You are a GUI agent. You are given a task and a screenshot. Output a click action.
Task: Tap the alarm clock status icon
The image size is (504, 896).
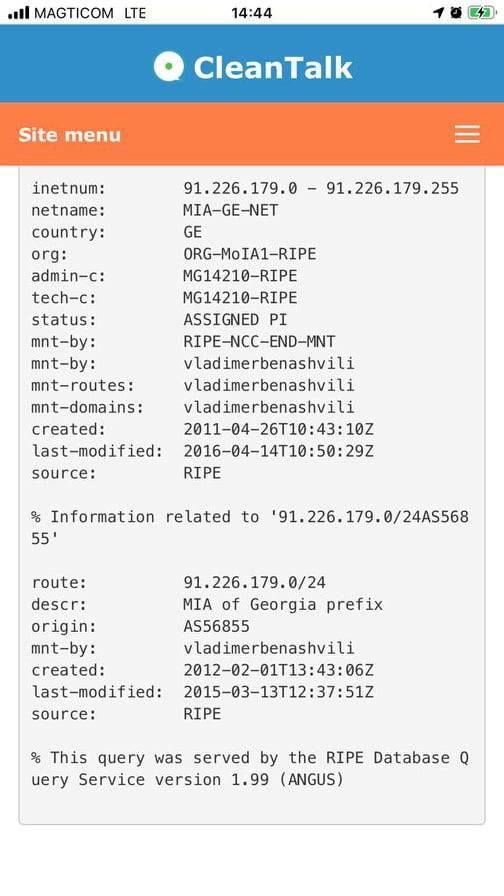click(456, 13)
